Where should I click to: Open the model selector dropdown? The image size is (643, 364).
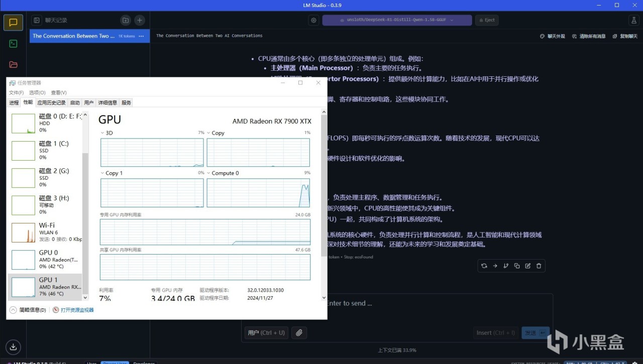tap(397, 20)
